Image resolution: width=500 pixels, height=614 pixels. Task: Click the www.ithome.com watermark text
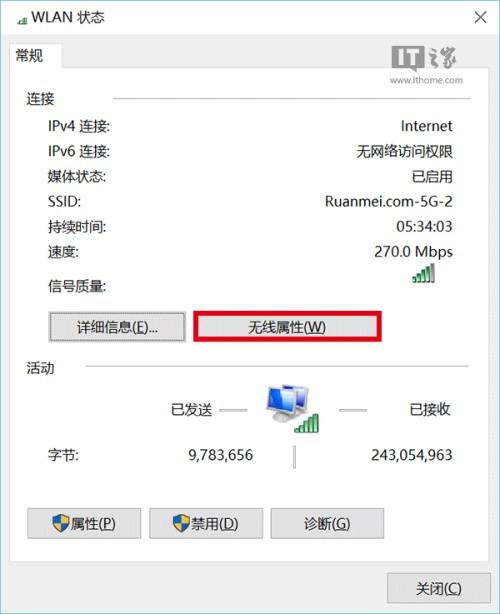click(426, 80)
